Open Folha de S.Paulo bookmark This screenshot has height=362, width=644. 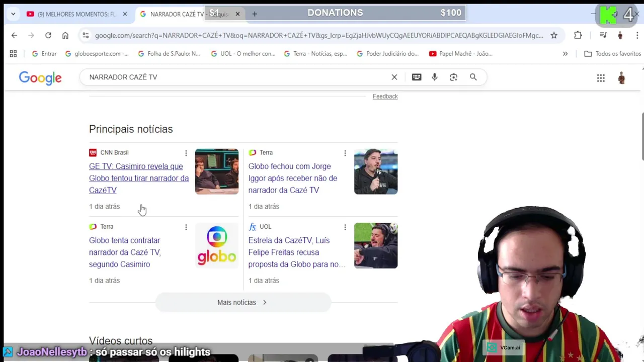click(169, 54)
